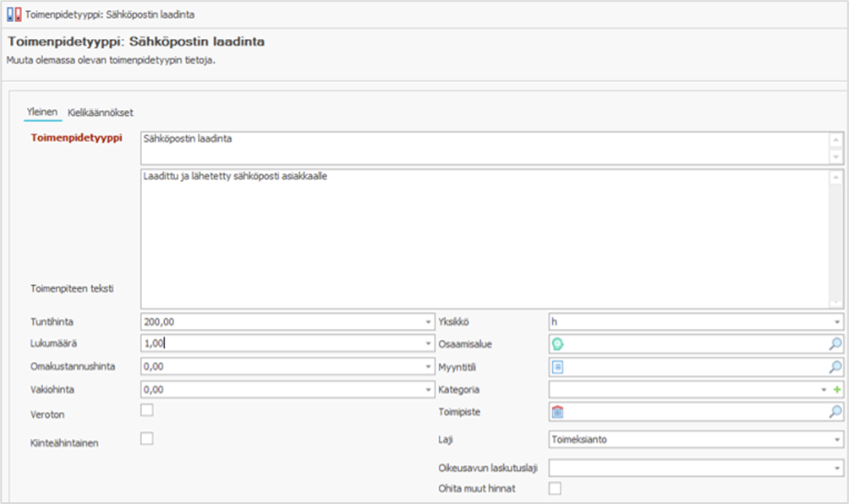Tick the Kiinteähintainen checkbox
The width and height of the screenshot is (849, 504).
[x=147, y=439]
